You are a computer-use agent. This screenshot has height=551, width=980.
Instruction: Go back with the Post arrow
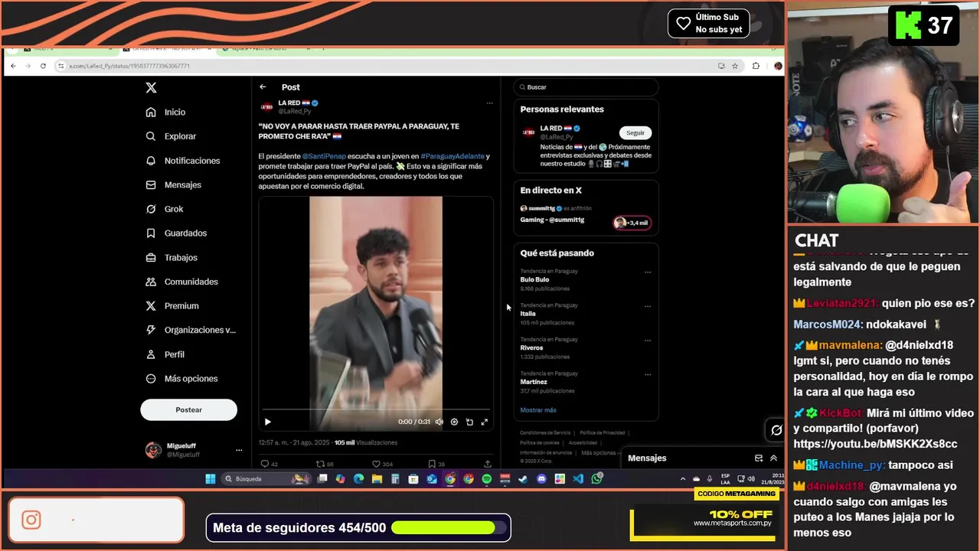(263, 87)
